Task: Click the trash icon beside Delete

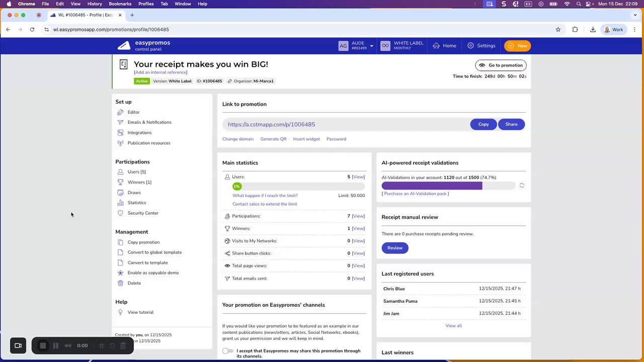Action: (120, 283)
